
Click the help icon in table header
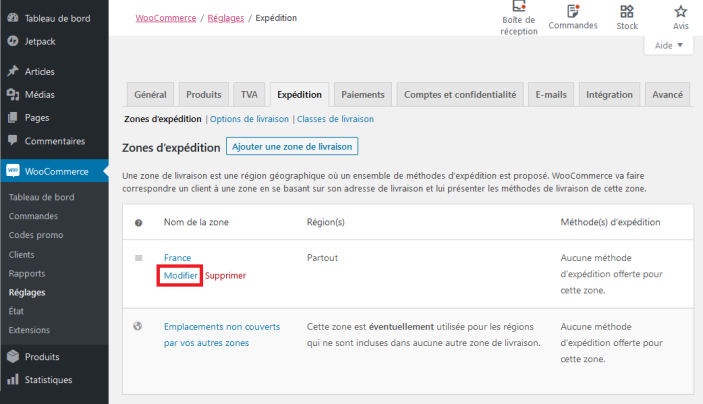pyautogui.click(x=139, y=222)
